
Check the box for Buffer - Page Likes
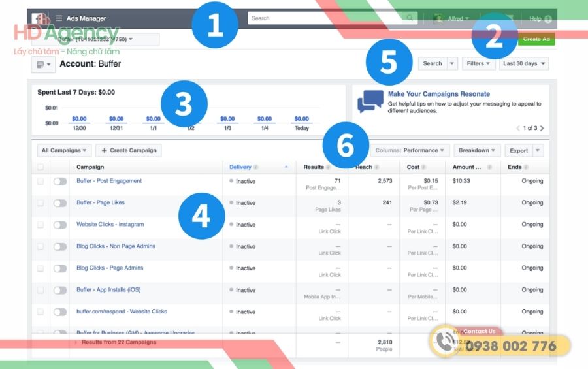coord(41,203)
